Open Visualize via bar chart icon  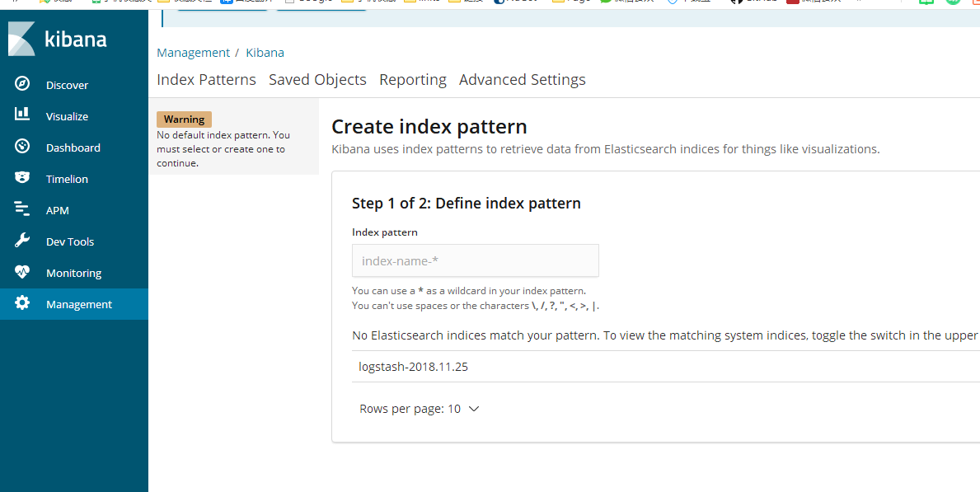pyautogui.click(x=22, y=115)
